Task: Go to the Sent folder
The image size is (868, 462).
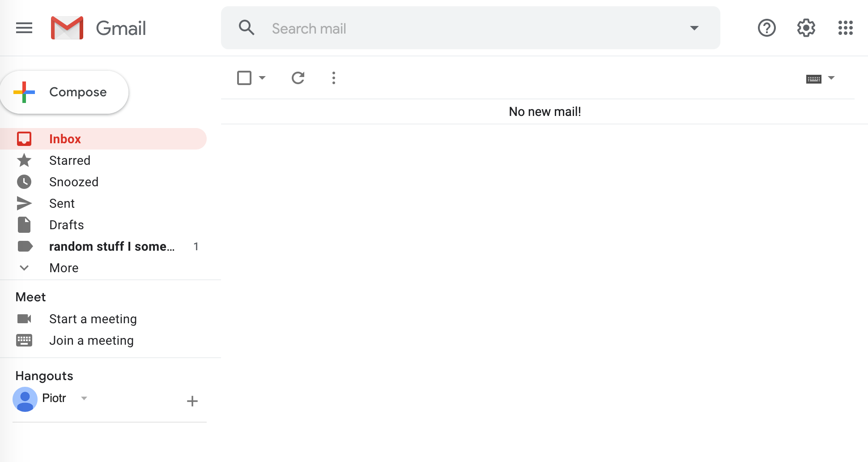Action: [x=62, y=203]
